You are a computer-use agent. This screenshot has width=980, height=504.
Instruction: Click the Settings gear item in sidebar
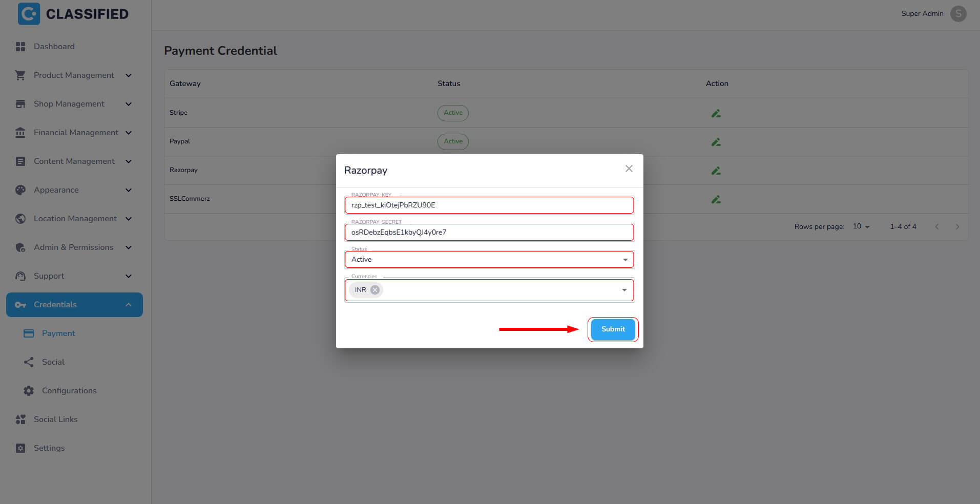pos(49,448)
